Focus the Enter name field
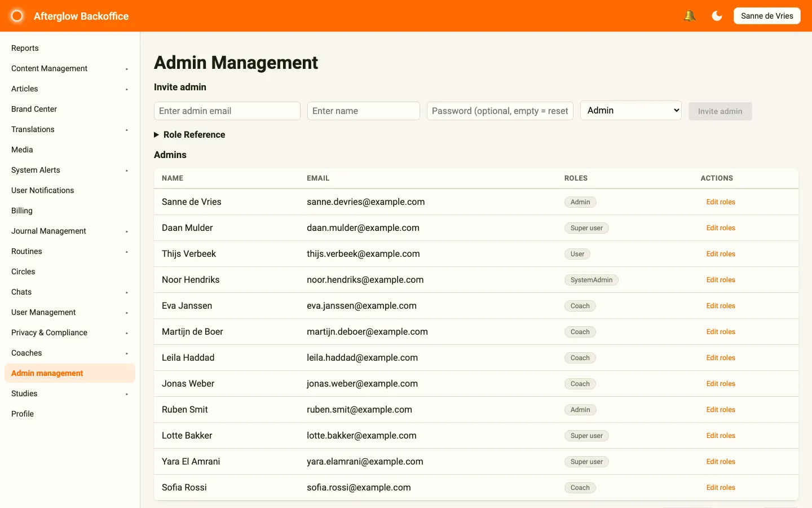812x508 pixels. [364, 111]
